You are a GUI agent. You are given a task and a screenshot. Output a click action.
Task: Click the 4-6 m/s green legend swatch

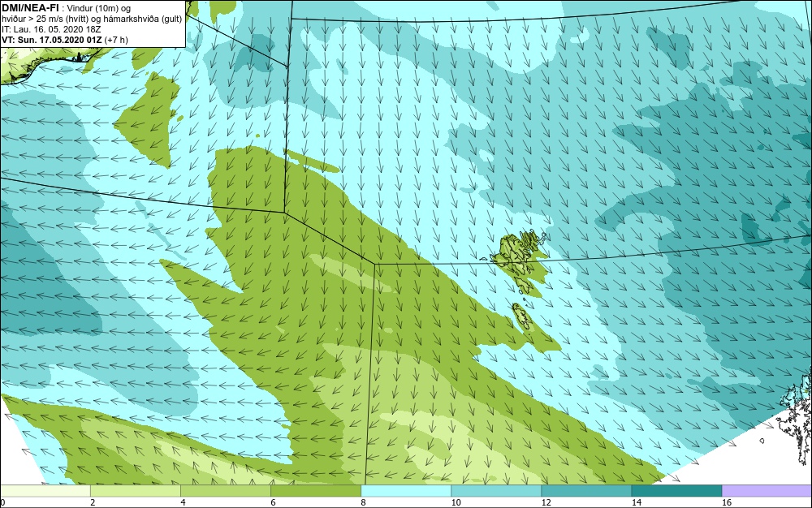(226, 490)
